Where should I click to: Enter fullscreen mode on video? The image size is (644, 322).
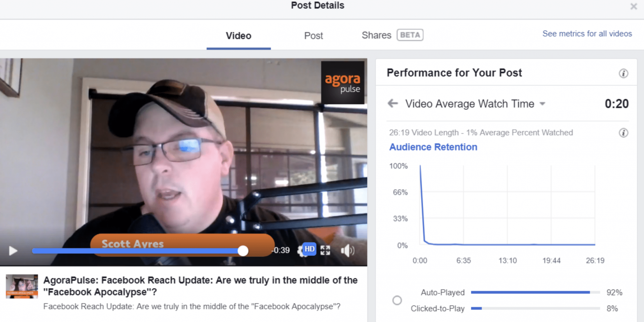point(325,250)
